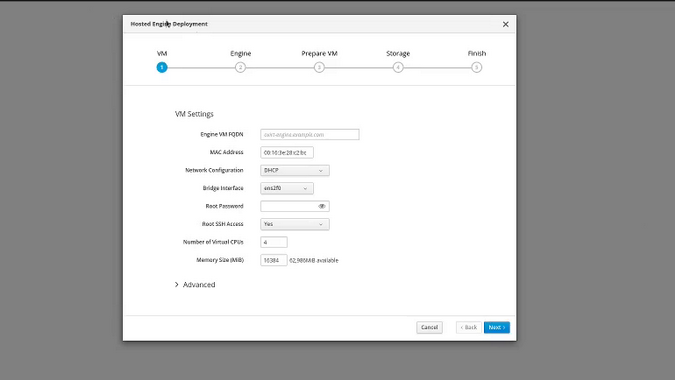
Task: Click the Root Password field
Action: pos(295,206)
